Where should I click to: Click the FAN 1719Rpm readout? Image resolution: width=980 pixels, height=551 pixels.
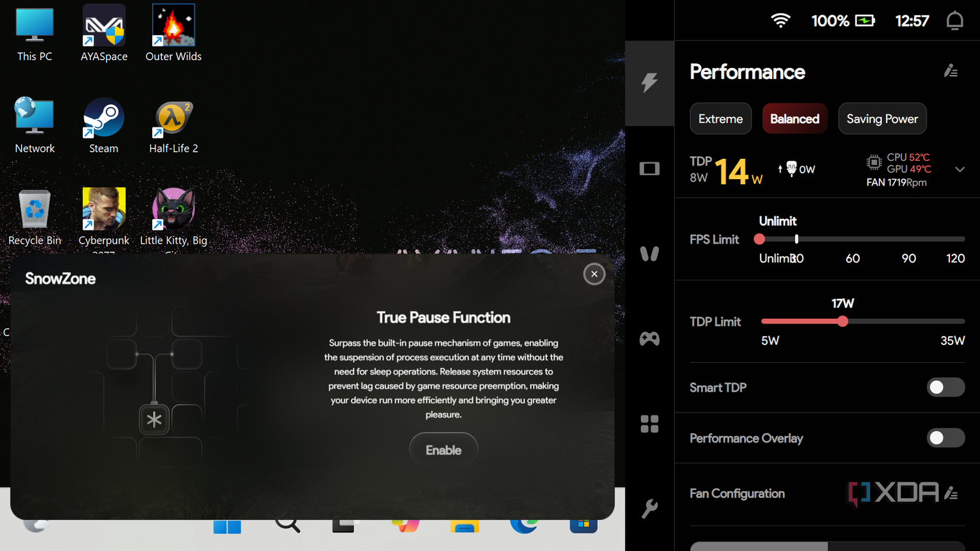[x=896, y=182]
